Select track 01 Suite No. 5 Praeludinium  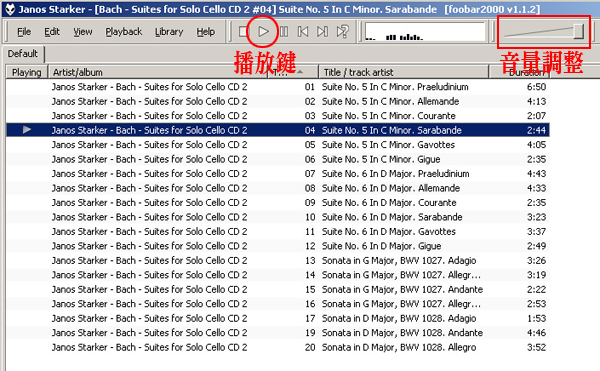click(277, 87)
